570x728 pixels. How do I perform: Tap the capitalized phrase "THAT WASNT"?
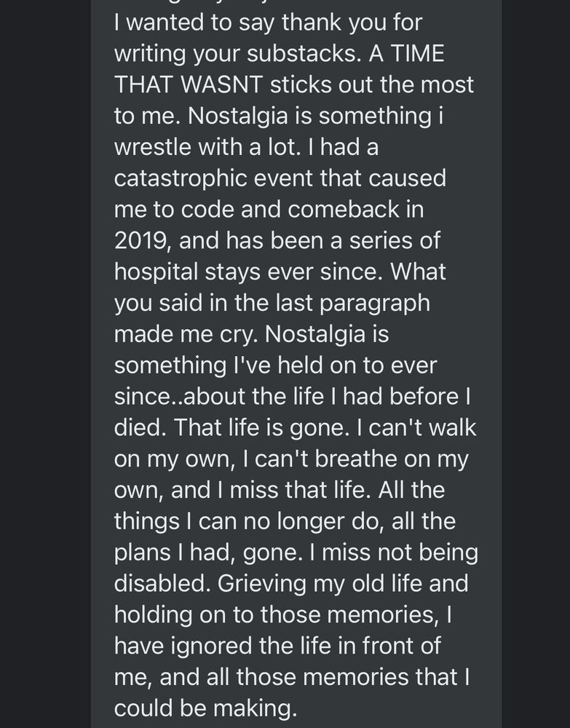tap(189, 84)
